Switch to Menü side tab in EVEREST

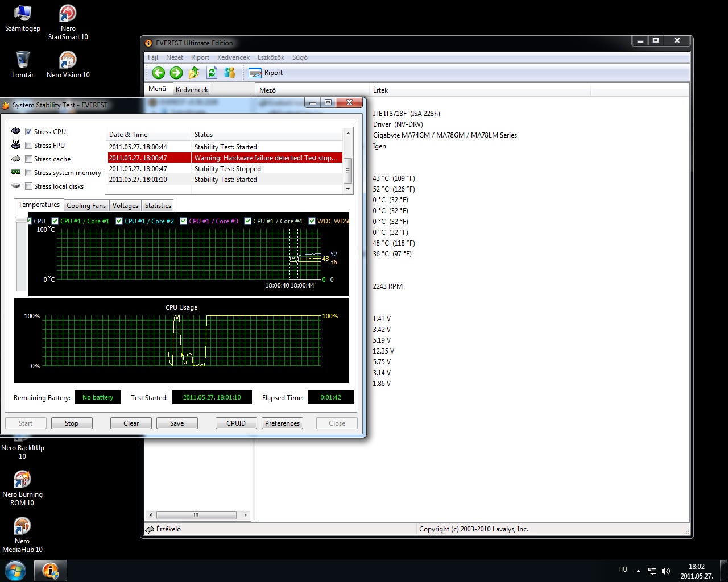[157, 89]
